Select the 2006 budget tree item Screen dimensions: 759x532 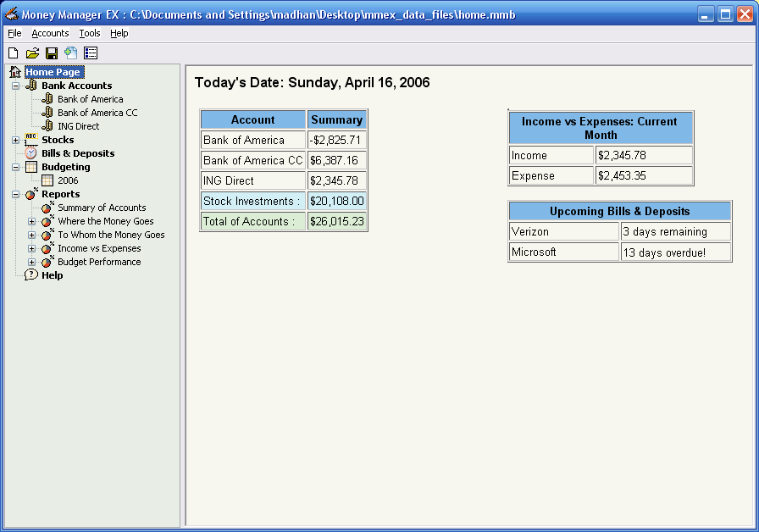[x=68, y=180]
